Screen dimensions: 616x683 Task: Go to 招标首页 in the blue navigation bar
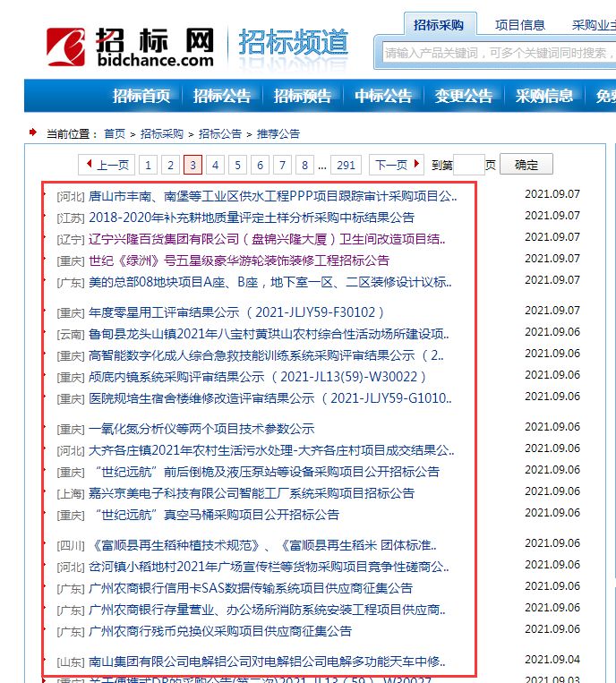141,96
